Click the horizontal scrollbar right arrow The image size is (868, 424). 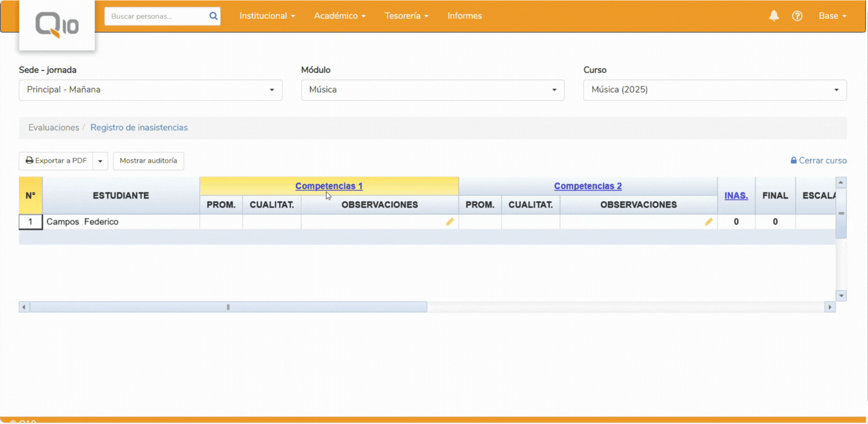[x=829, y=307]
